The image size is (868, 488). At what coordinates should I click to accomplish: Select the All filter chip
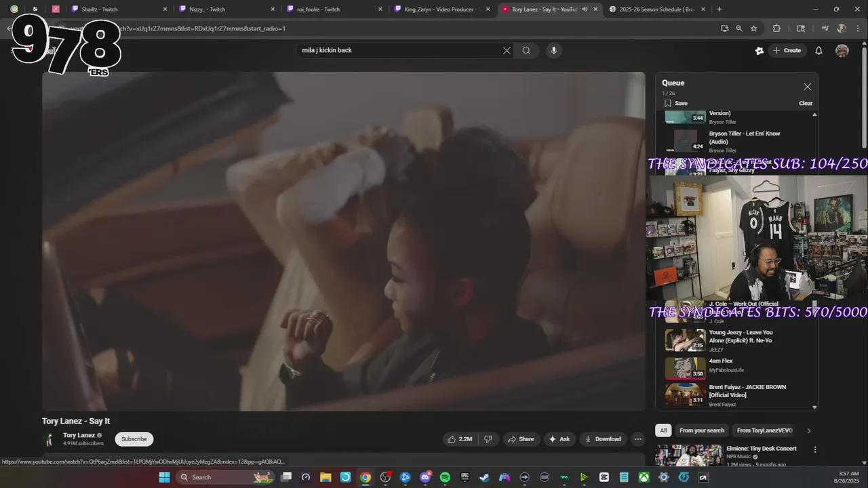tap(663, 430)
